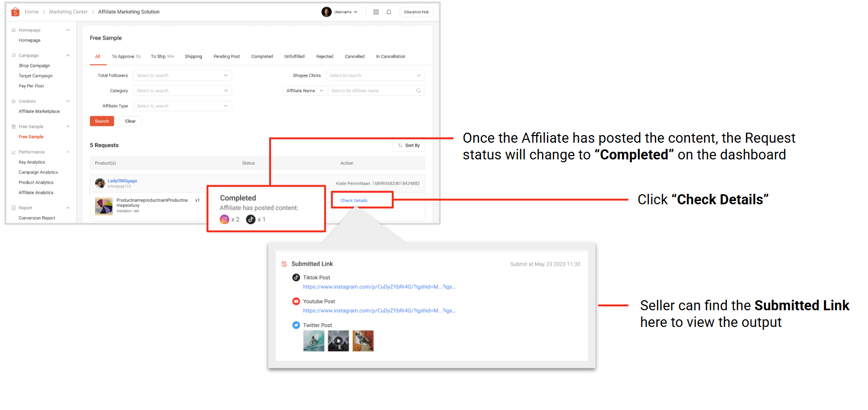This screenshot has width=868, height=410.
Task: Click the Check Details link
Action: [354, 201]
